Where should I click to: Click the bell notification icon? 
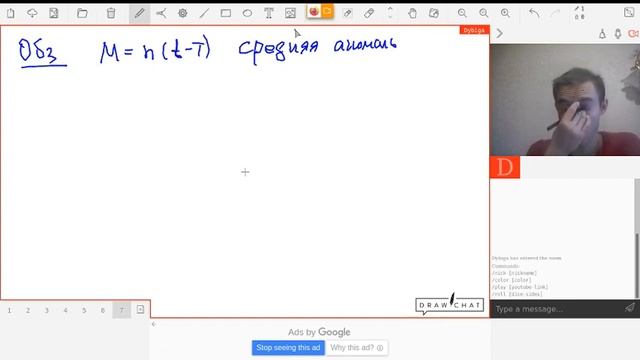602,34
